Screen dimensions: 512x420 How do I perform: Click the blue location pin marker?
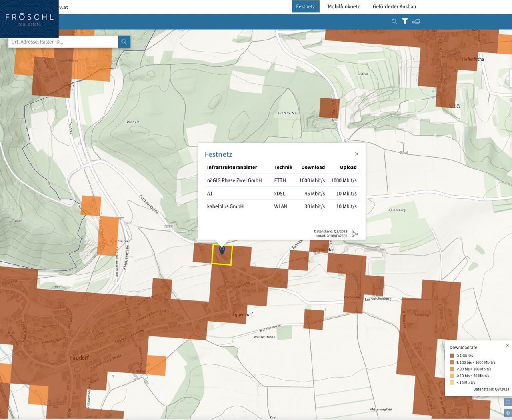(x=222, y=250)
